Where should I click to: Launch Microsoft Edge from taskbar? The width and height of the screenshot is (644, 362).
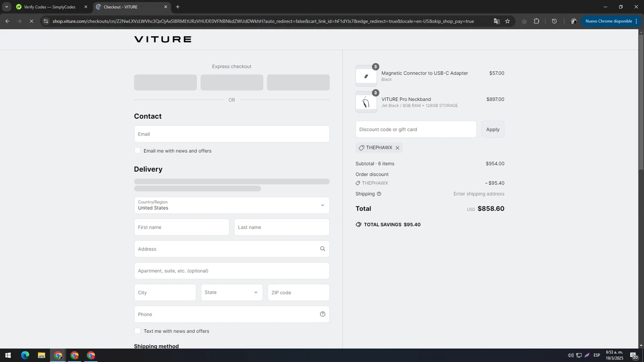click(x=25, y=356)
